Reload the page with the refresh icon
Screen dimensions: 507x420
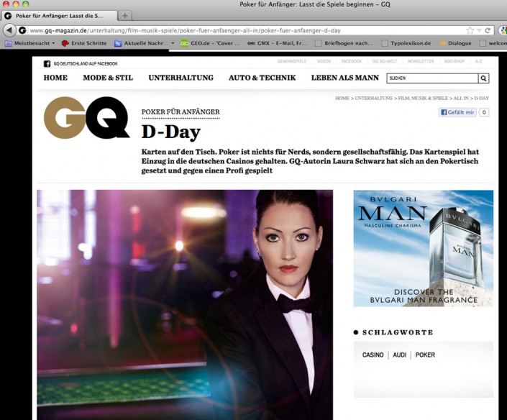[x=487, y=30]
